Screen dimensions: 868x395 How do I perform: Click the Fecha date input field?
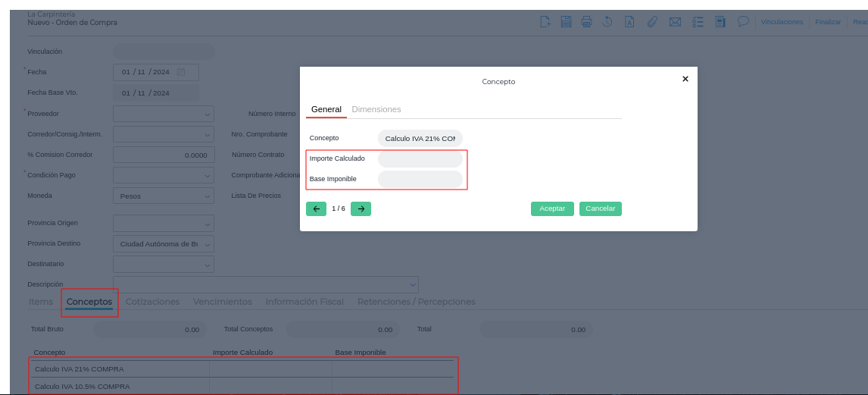tap(156, 72)
